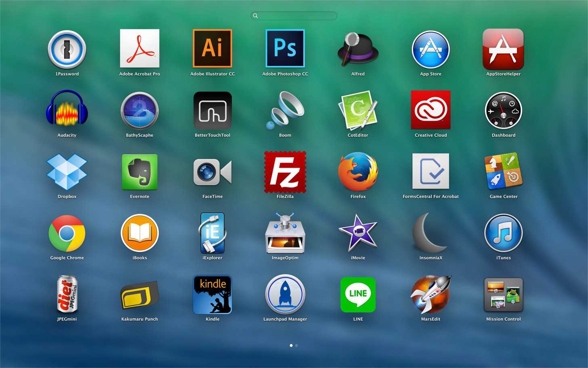This screenshot has height=368, width=588.
Task: Launch Firefox browser
Action: (358, 172)
